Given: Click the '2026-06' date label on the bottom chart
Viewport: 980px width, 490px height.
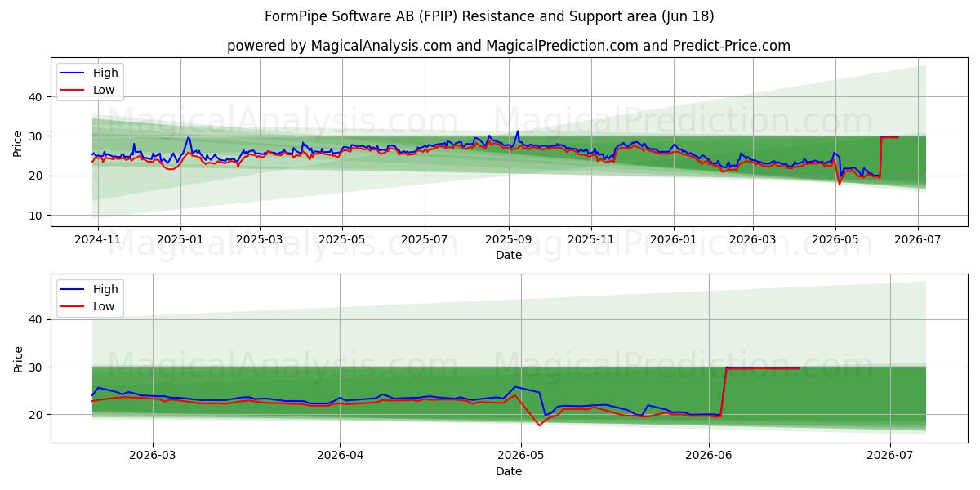Looking at the screenshot, I should click(x=708, y=457).
